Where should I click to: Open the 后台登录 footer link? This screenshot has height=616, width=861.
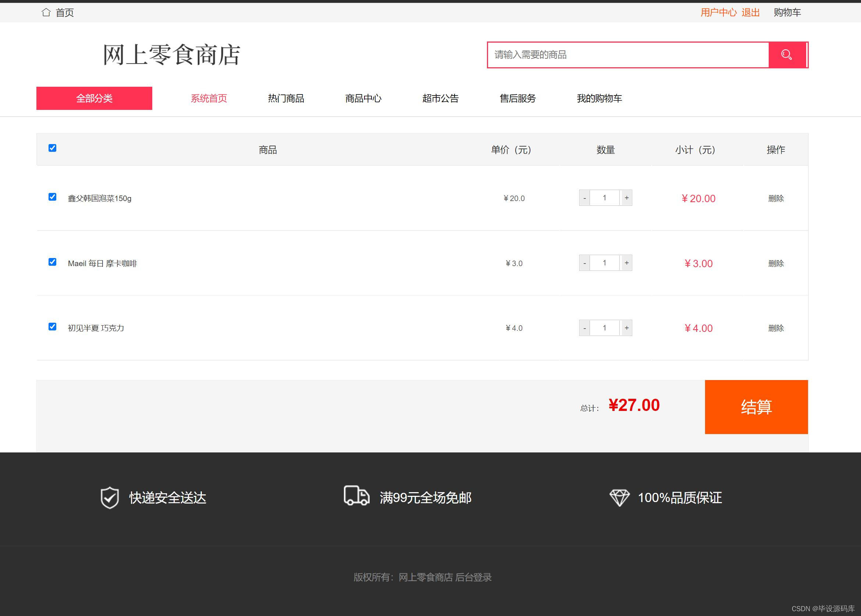(x=473, y=577)
